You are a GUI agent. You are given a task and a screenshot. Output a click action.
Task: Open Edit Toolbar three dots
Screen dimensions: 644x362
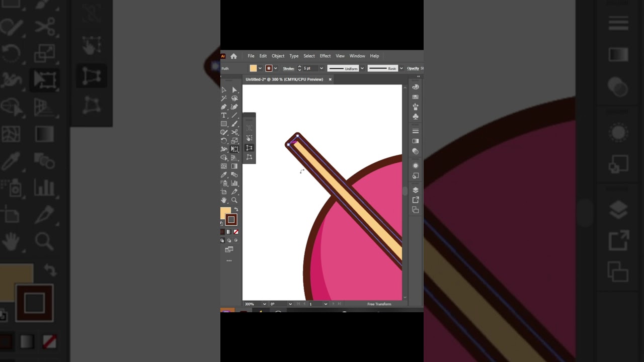229,260
